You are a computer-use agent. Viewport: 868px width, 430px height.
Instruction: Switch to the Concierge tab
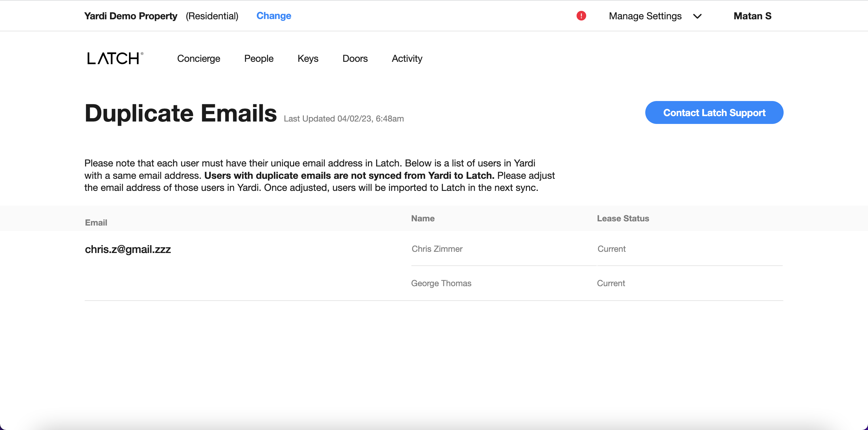pos(199,58)
